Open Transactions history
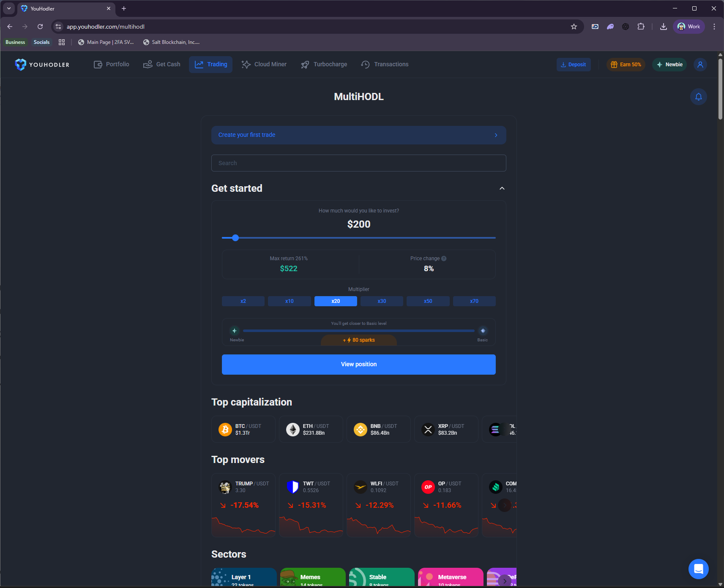Image resolution: width=724 pixels, height=588 pixels. pos(384,64)
